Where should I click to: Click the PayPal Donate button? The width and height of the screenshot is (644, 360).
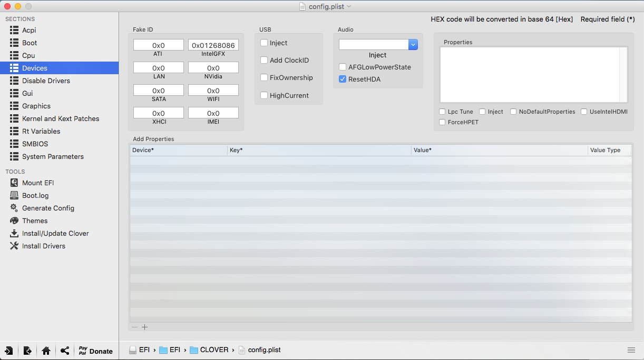pyautogui.click(x=96, y=351)
